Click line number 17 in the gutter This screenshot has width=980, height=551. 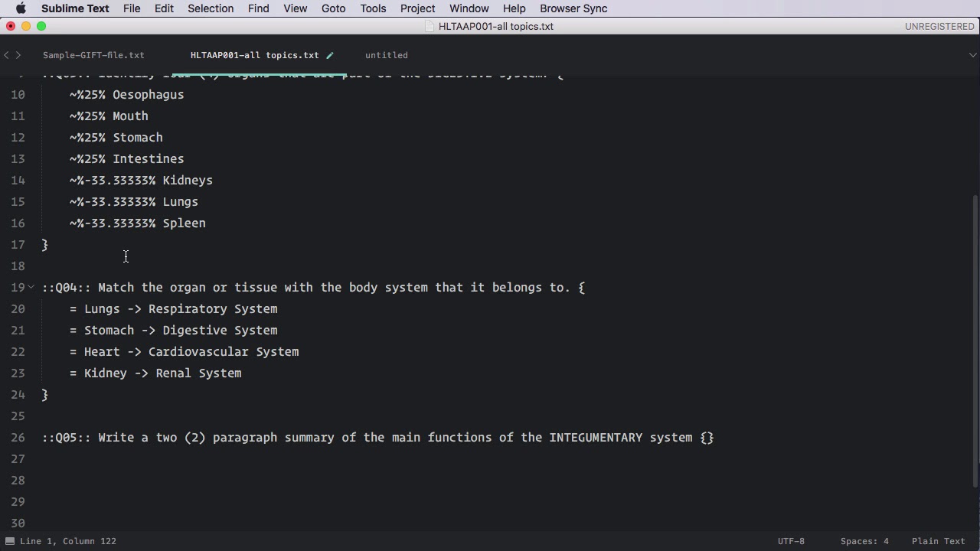click(18, 245)
